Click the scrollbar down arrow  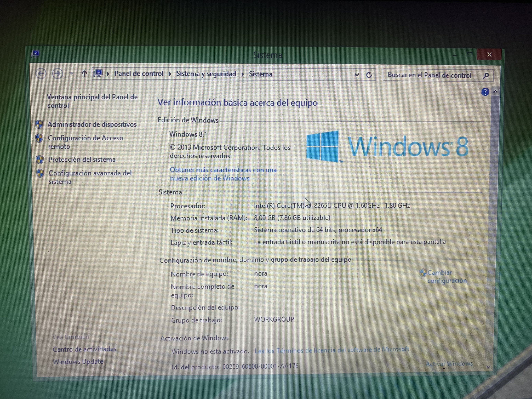point(488,367)
